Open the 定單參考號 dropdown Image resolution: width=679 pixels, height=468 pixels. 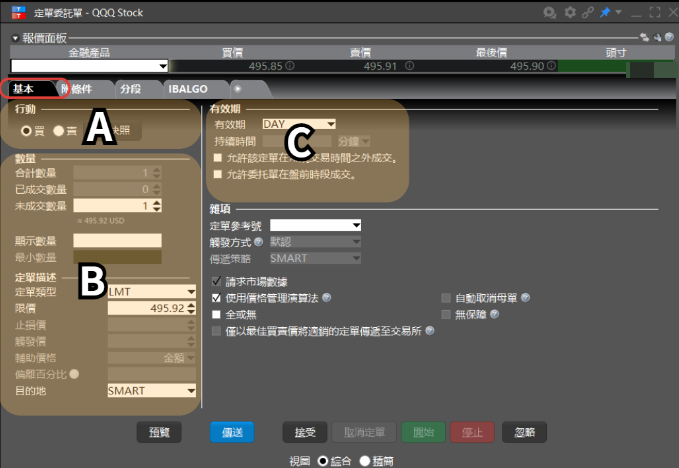[x=315, y=225]
